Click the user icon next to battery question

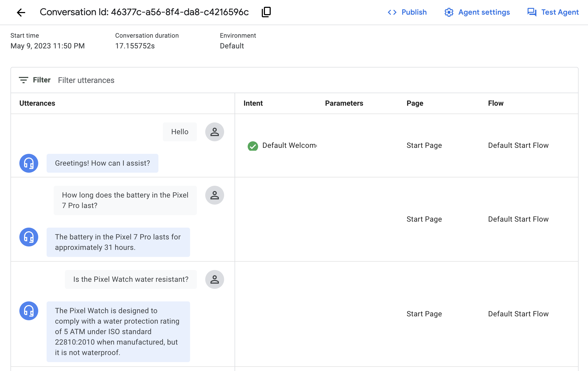point(214,195)
